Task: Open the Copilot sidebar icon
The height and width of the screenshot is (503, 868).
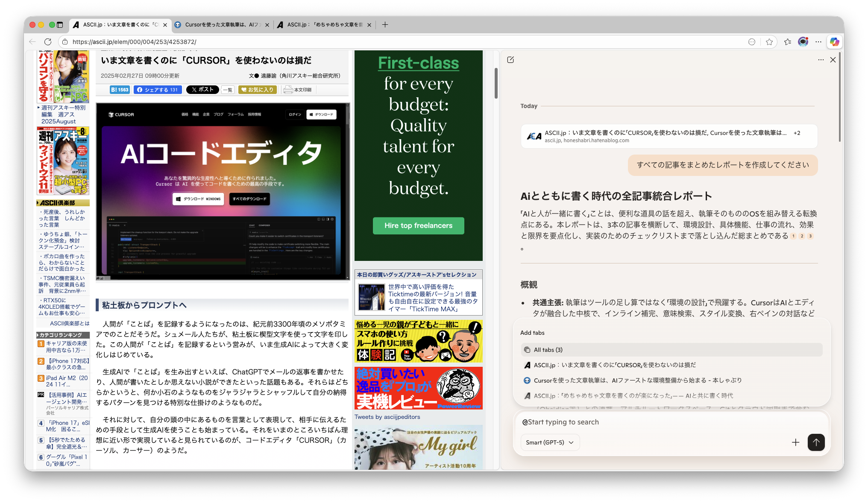Action: click(834, 42)
